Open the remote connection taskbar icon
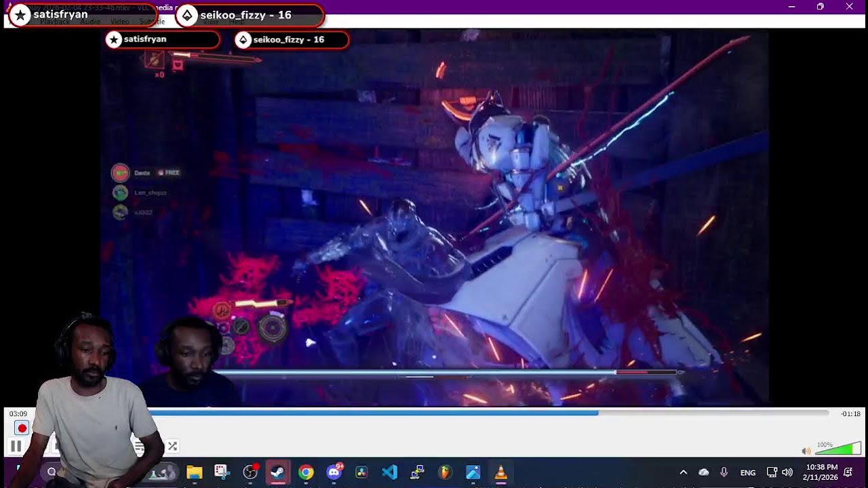 [x=417, y=472]
